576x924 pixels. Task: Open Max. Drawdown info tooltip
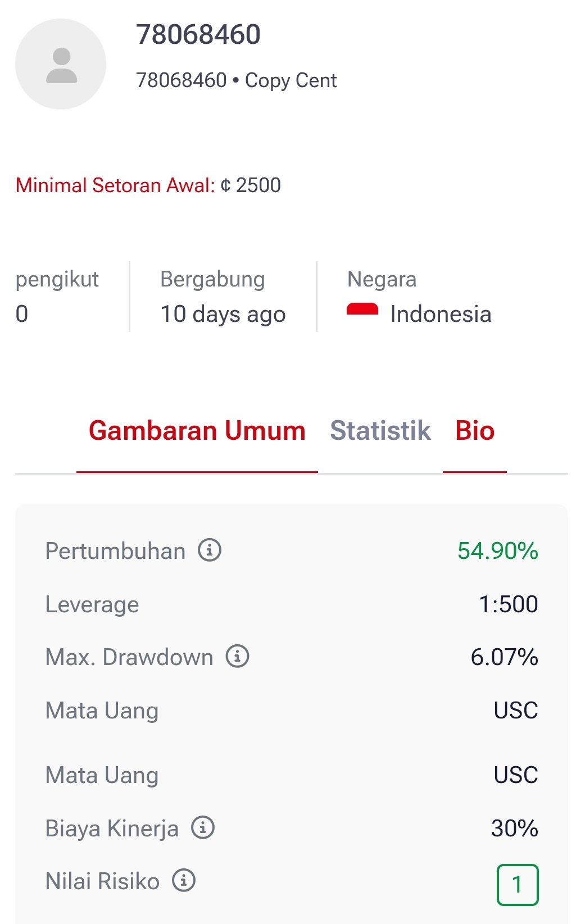click(237, 657)
